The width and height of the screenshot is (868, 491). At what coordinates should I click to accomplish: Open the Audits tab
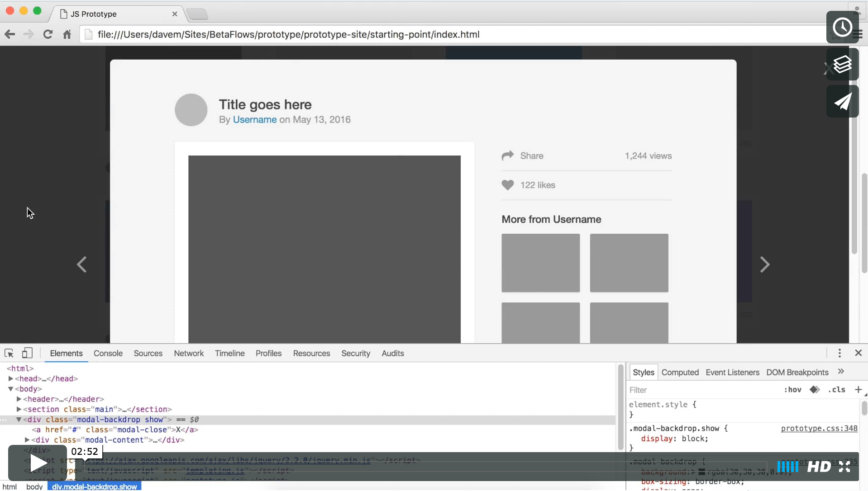click(x=393, y=353)
